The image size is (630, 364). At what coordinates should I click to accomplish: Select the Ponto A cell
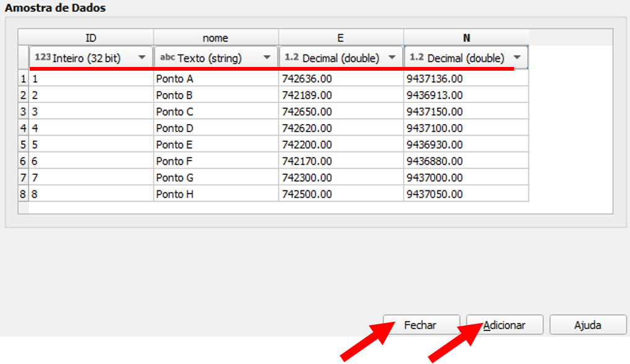coord(216,79)
